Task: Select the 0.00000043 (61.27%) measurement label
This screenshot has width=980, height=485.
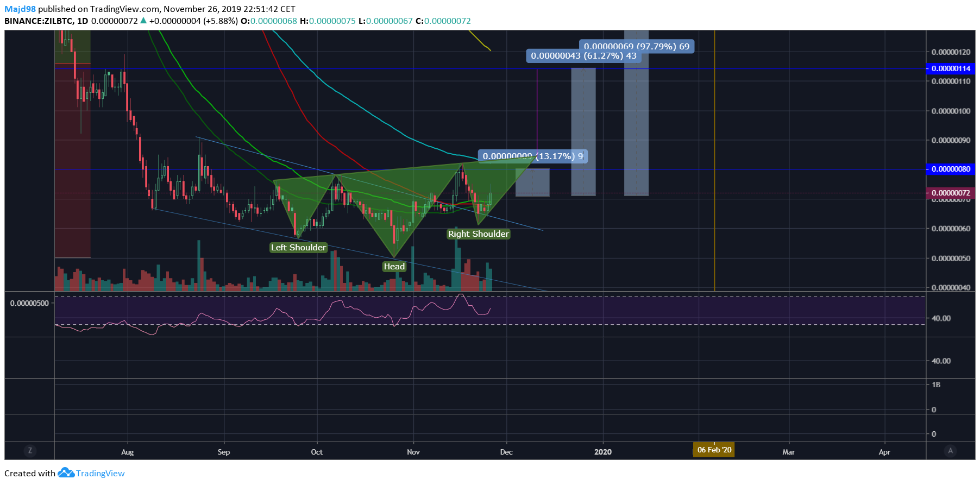Action: [x=583, y=56]
